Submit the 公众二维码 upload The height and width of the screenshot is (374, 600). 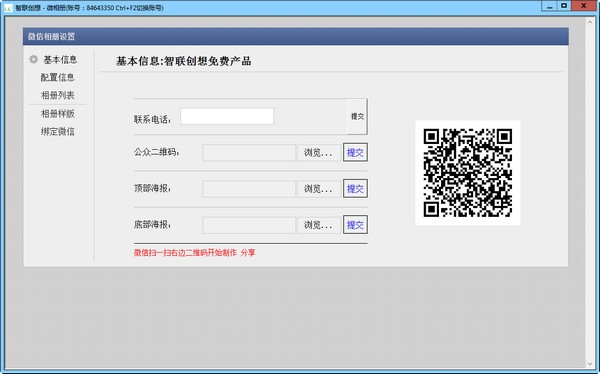pos(355,152)
